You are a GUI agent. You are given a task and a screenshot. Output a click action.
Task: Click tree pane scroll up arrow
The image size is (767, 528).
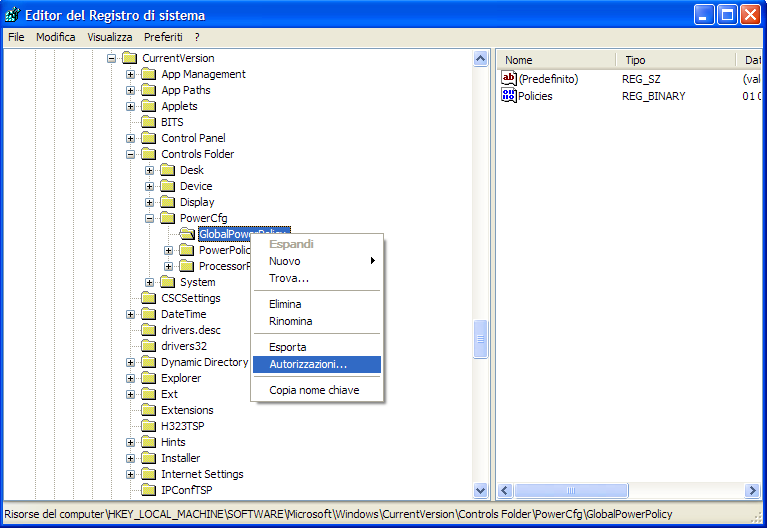(x=481, y=59)
